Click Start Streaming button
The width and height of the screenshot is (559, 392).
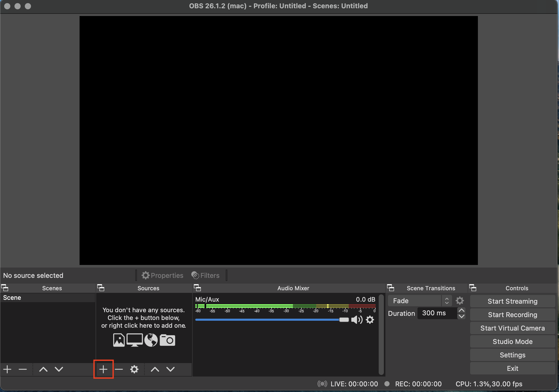pyautogui.click(x=513, y=301)
